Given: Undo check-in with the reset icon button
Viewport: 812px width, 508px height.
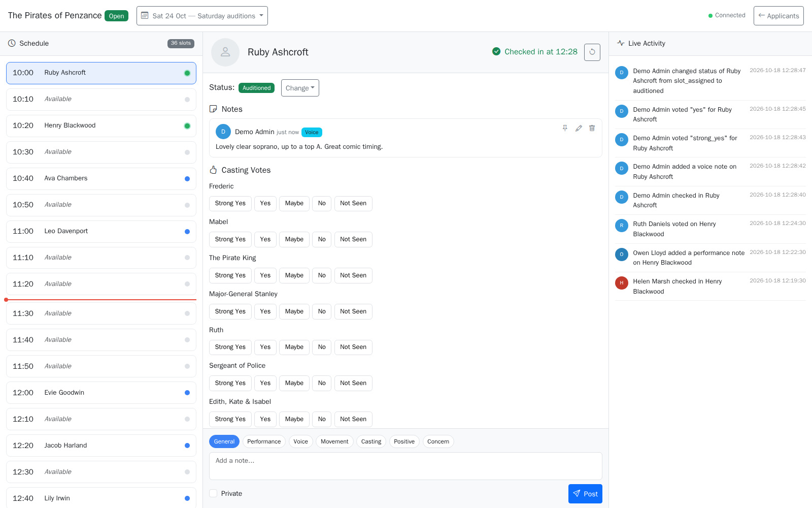Looking at the screenshot, I should 592,52.
